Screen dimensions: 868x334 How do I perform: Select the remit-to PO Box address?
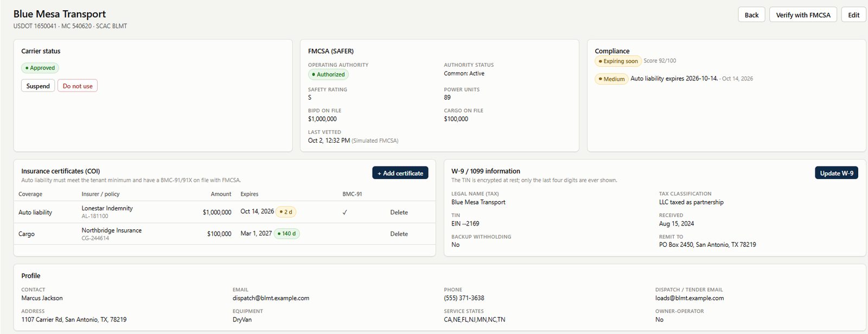pyautogui.click(x=707, y=245)
